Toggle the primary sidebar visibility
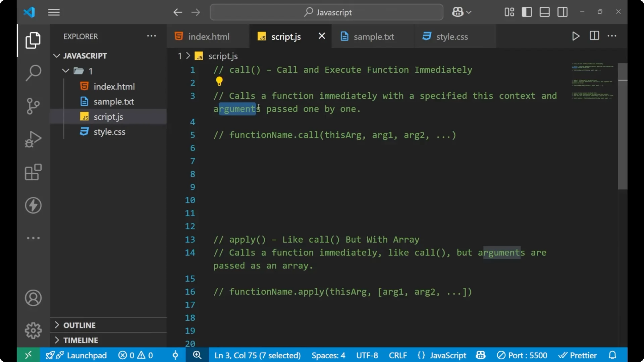This screenshot has width=644, height=362. coord(527,12)
